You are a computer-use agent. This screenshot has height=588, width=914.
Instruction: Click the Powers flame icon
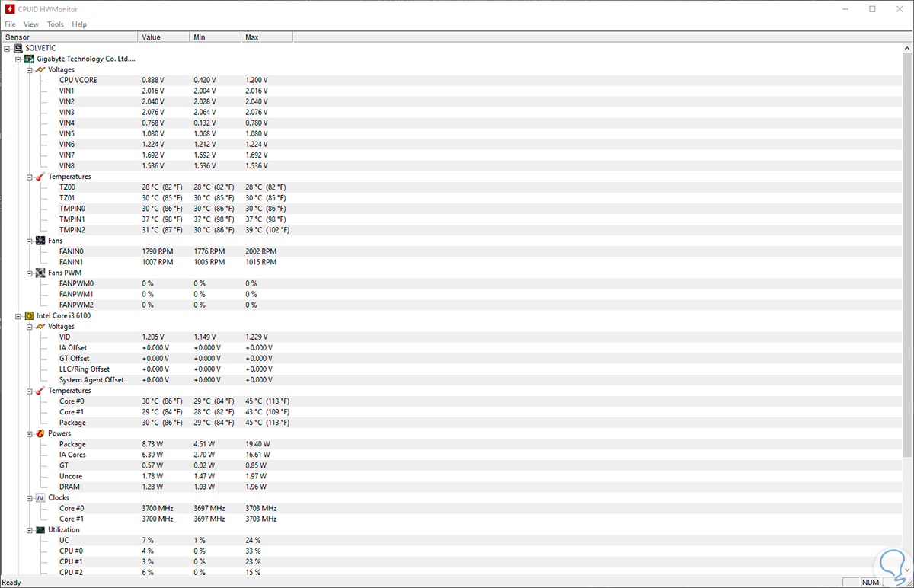(x=40, y=433)
